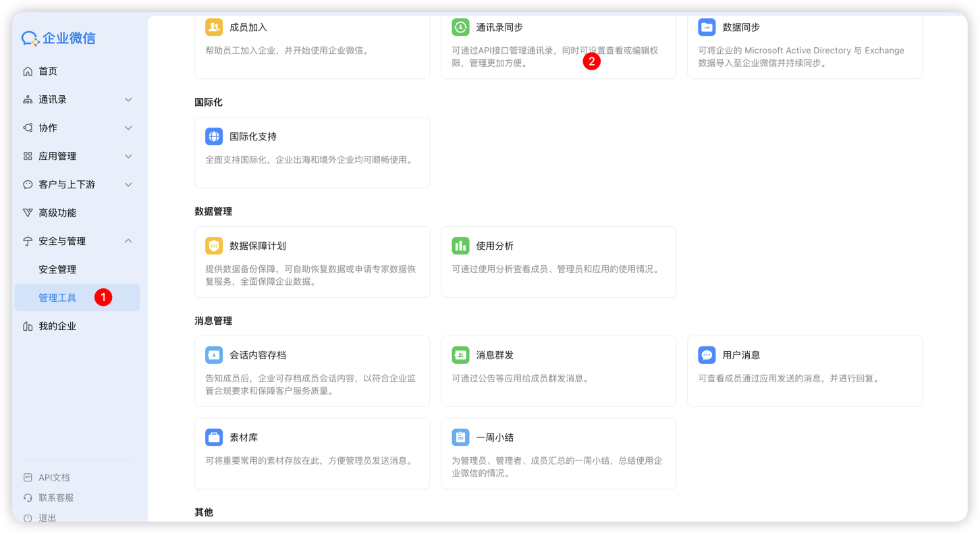Collapse the 安全与管理 sidebar chevron
Image resolution: width=980 pixels, height=534 pixels.
128,241
